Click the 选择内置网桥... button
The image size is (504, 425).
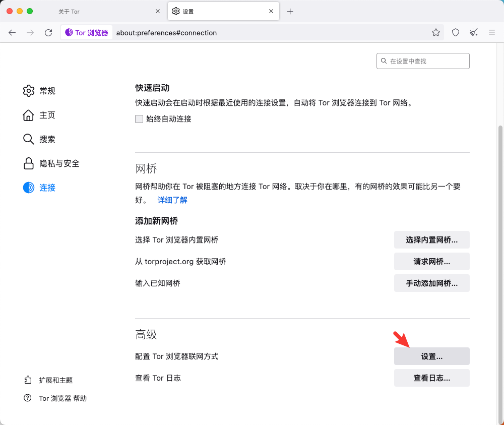[432, 240]
